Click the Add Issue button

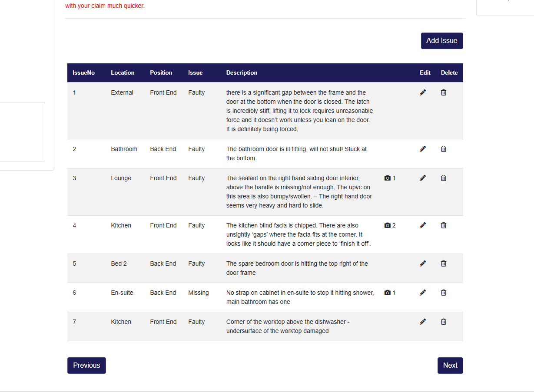point(441,41)
